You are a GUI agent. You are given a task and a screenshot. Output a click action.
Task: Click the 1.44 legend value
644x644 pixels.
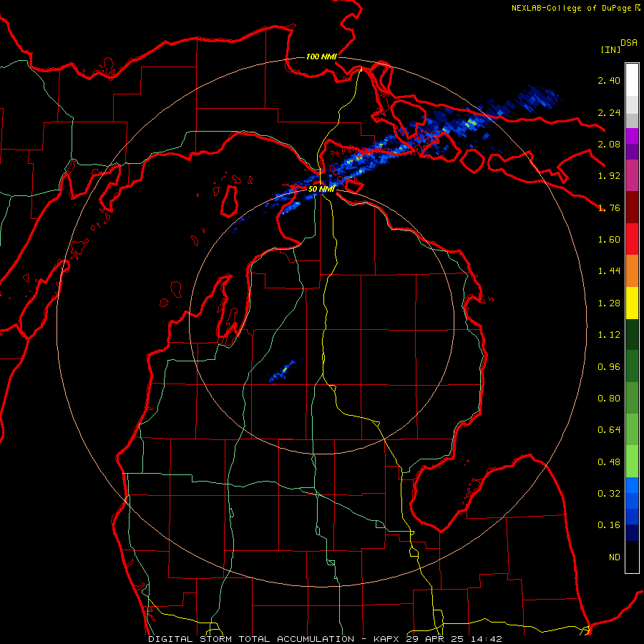coord(609,271)
